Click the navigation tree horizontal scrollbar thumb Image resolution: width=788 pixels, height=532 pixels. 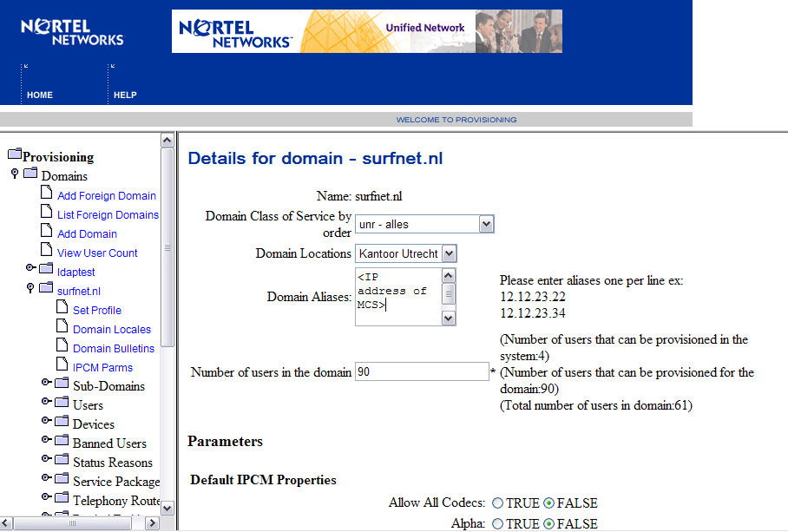72,523
